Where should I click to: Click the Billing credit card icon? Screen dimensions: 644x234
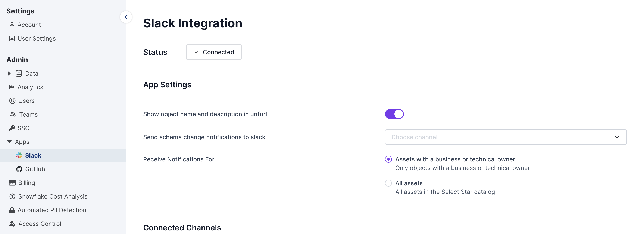[12, 183]
